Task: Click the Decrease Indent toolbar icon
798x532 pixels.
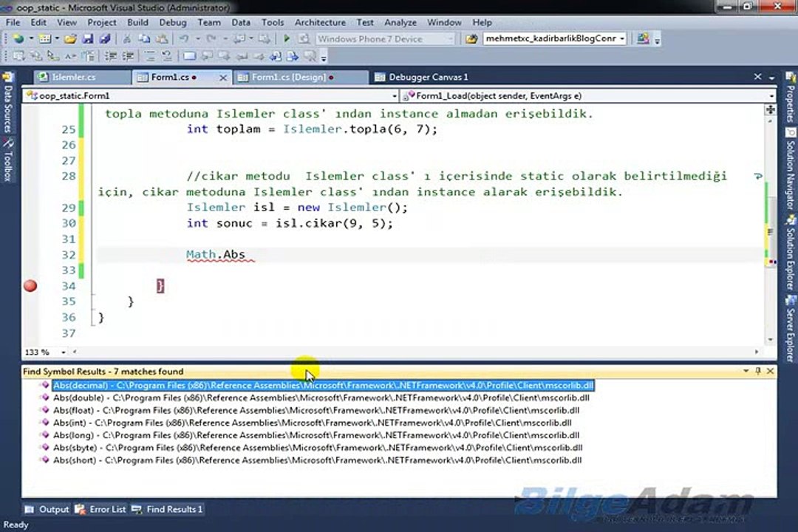Action: tap(110, 56)
